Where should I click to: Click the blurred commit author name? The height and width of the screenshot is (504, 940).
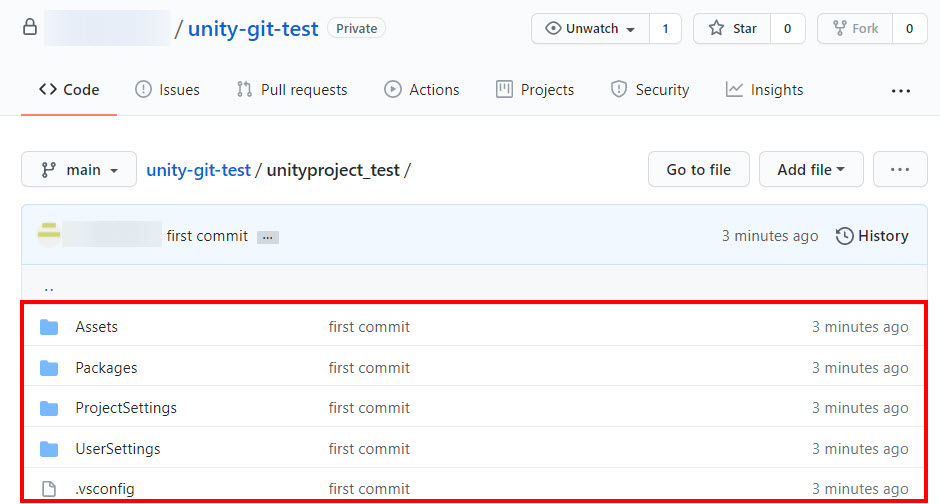(x=112, y=234)
